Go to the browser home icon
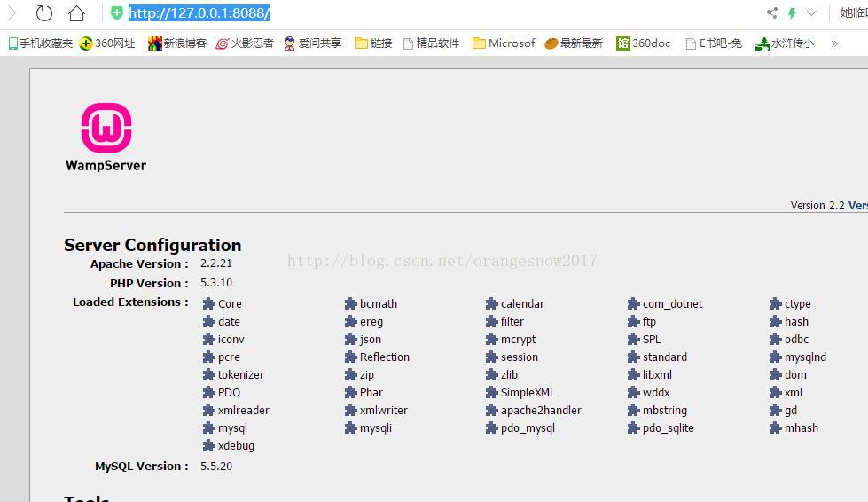The image size is (868, 502). point(76,12)
